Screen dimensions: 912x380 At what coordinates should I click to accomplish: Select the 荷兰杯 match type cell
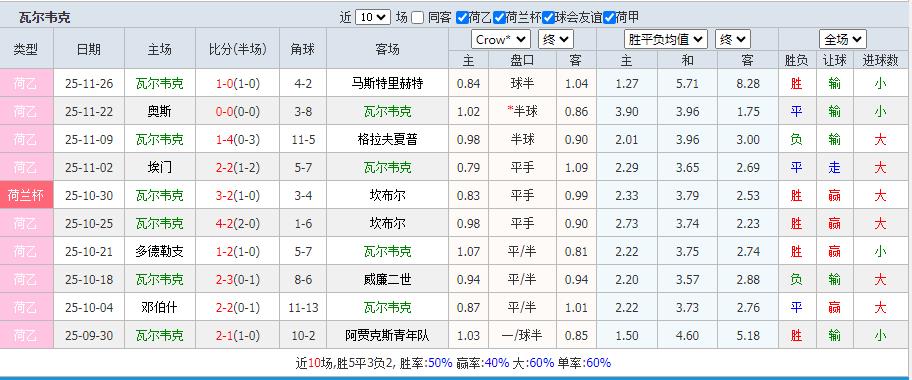26,195
